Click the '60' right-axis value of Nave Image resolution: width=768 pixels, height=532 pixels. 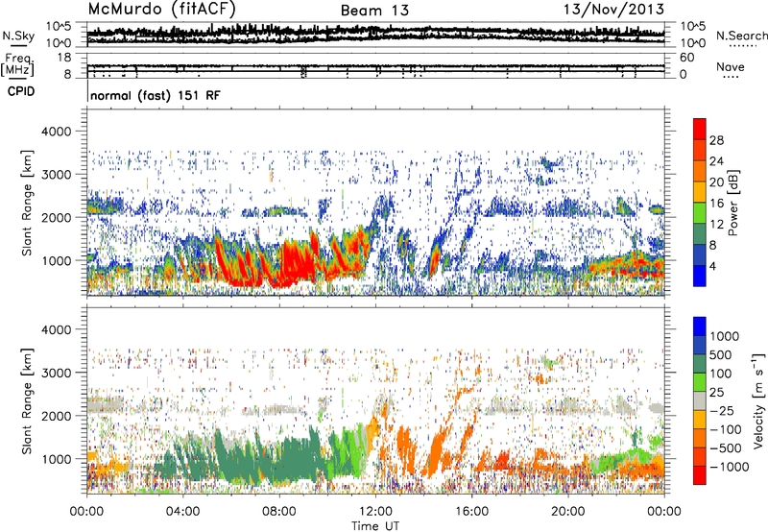(x=686, y=58)
